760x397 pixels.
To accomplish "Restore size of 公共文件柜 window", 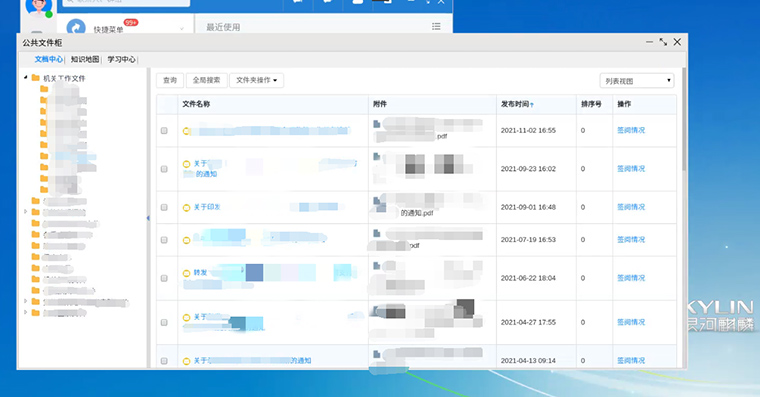I will 663,42.
